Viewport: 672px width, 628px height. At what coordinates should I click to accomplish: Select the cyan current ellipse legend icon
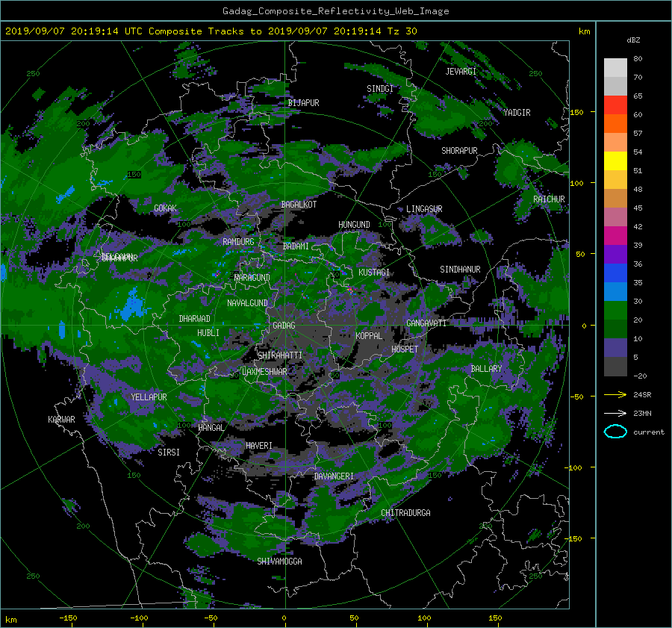pyautogui.click(x=615, y=432)
